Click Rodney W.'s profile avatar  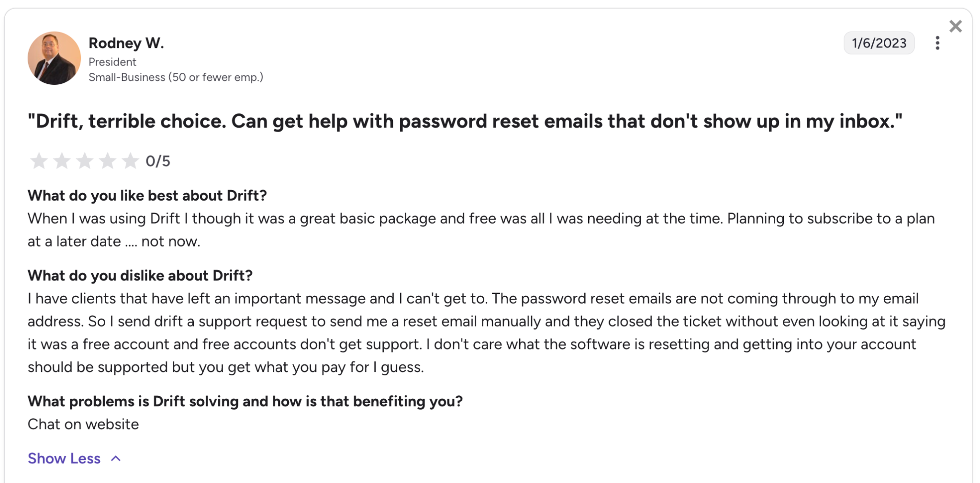54,58
